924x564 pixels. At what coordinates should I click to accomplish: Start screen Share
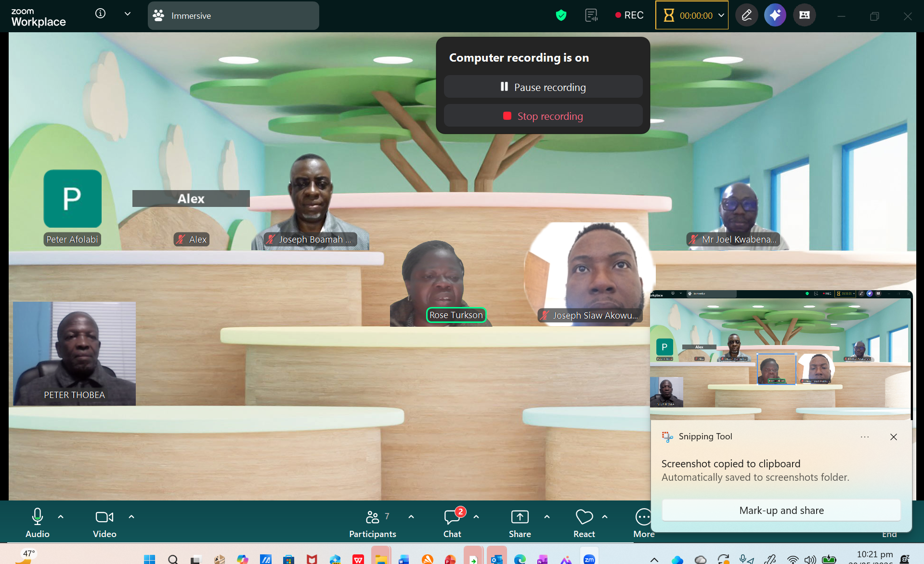(520, 523)
